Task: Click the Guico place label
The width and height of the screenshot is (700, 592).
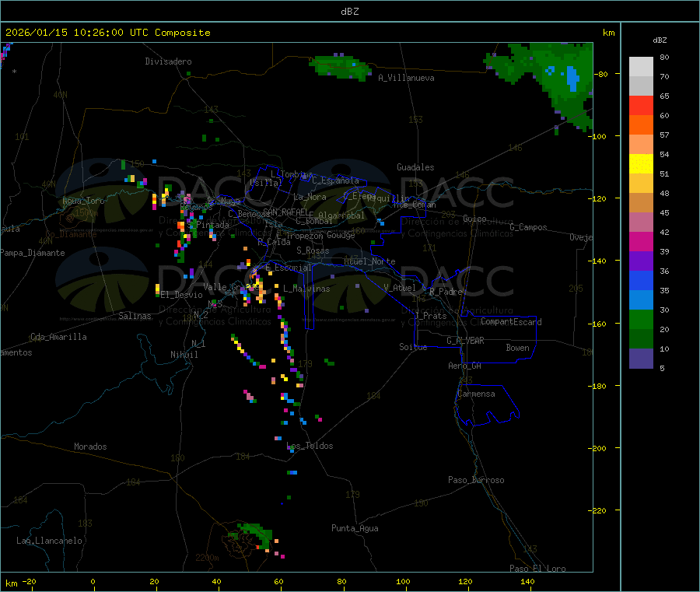Action: [x=474, y=219]
